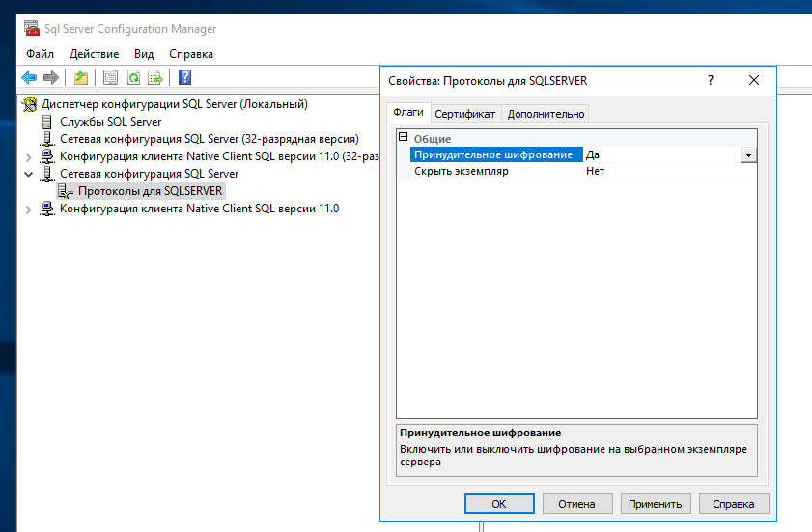Click the Службы SQL Server icon
Viewport: 812px width, 532px height.
tap(47, 122)
